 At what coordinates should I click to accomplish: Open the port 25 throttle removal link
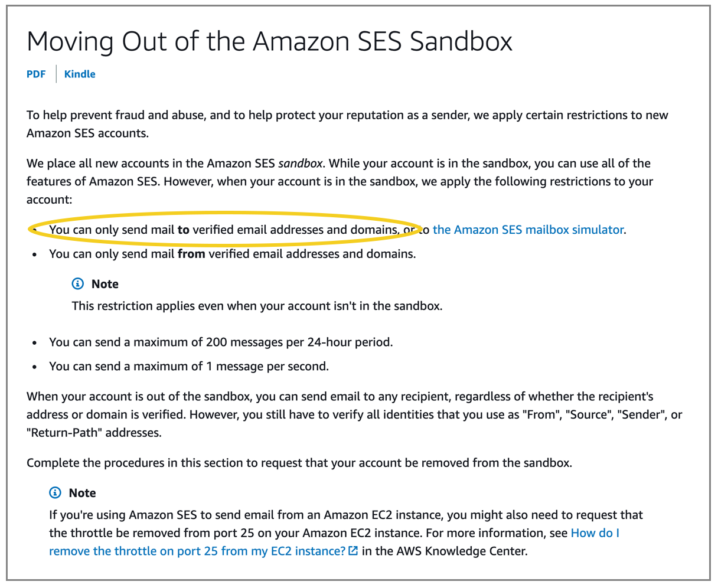(x=334, y=542)
